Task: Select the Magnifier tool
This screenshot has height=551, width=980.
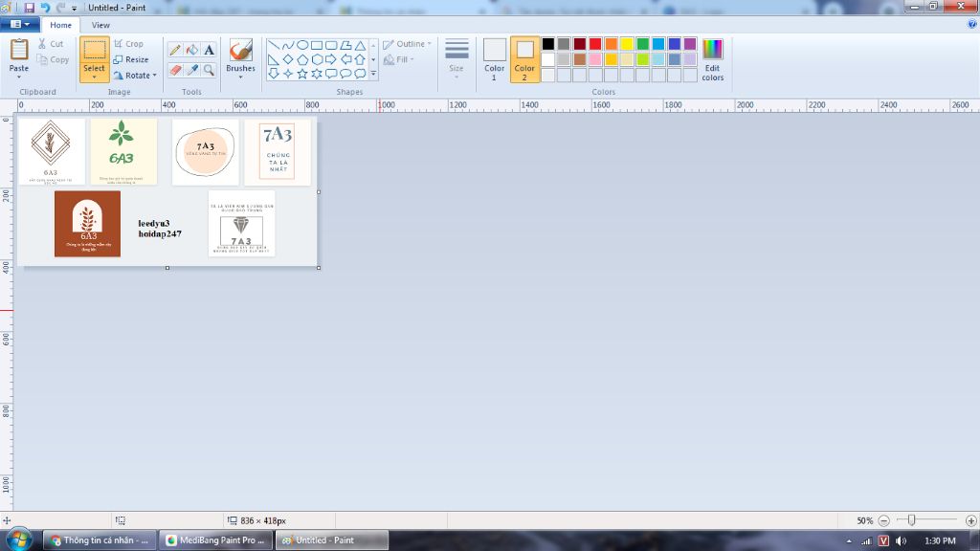Action: click(x=209, y=70)
